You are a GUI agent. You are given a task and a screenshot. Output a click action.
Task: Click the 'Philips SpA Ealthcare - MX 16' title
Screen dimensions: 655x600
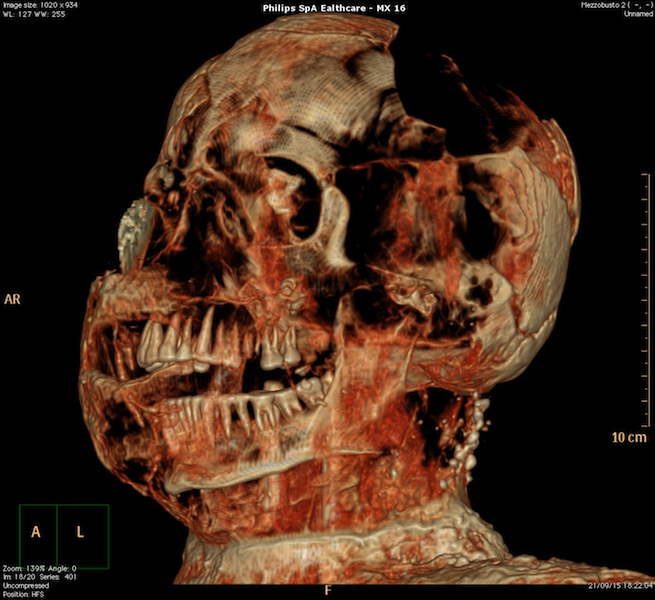[x=327, y=7]
